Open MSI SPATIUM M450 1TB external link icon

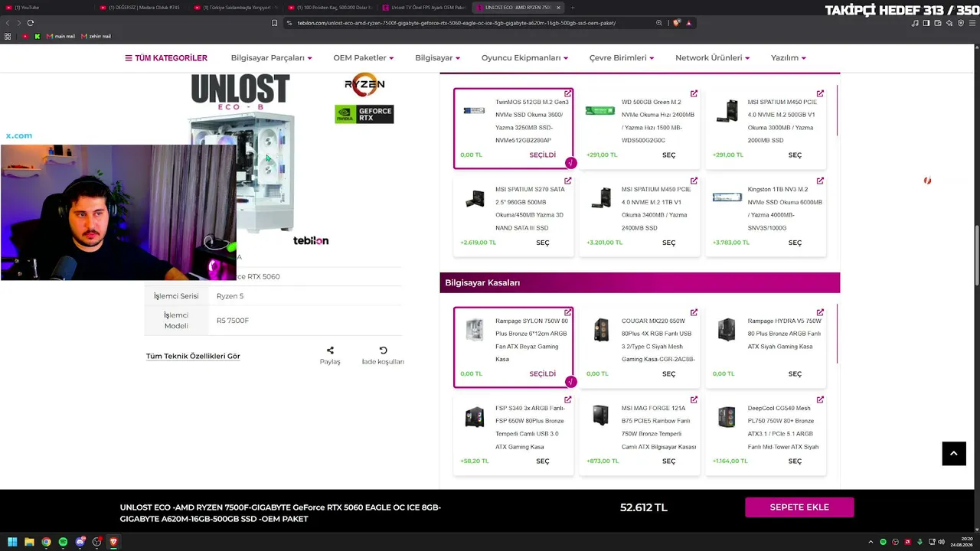coord(694,181)
